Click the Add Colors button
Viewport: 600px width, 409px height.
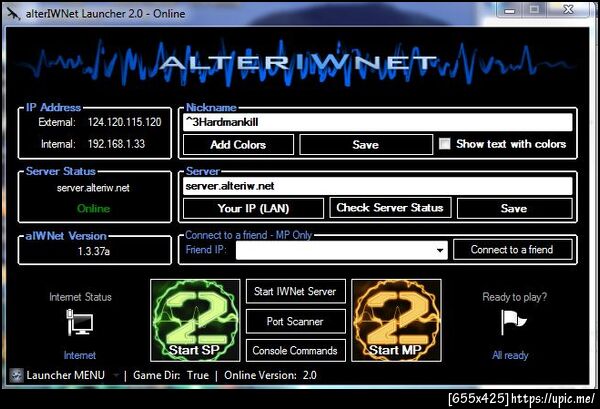point(238,145)
